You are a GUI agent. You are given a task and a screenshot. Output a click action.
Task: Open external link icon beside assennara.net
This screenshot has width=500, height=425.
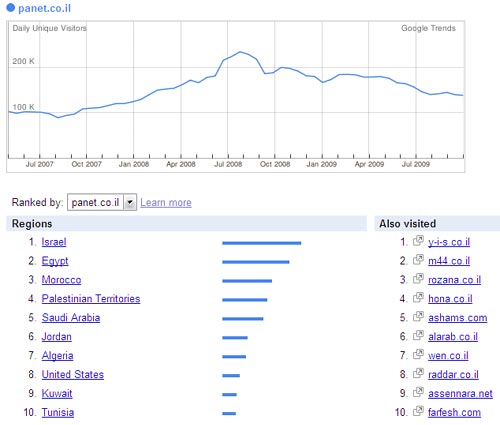[x=418, y=392]
